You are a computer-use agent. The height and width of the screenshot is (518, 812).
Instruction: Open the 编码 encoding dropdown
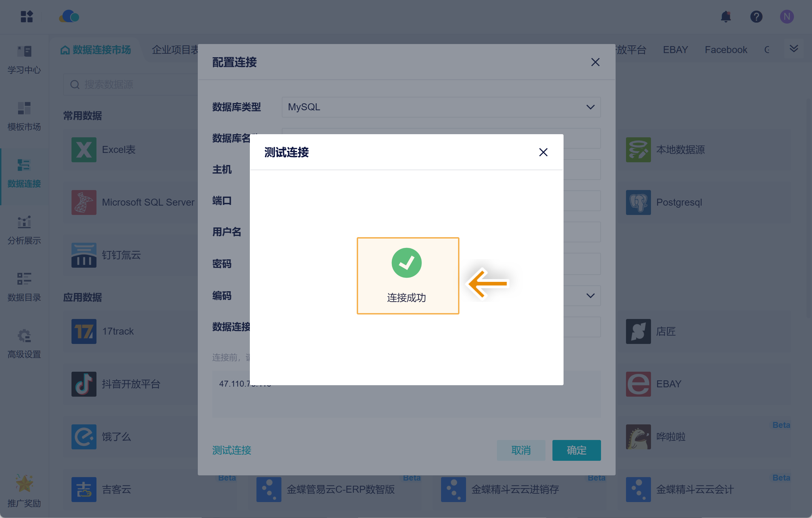coord(590,295)
